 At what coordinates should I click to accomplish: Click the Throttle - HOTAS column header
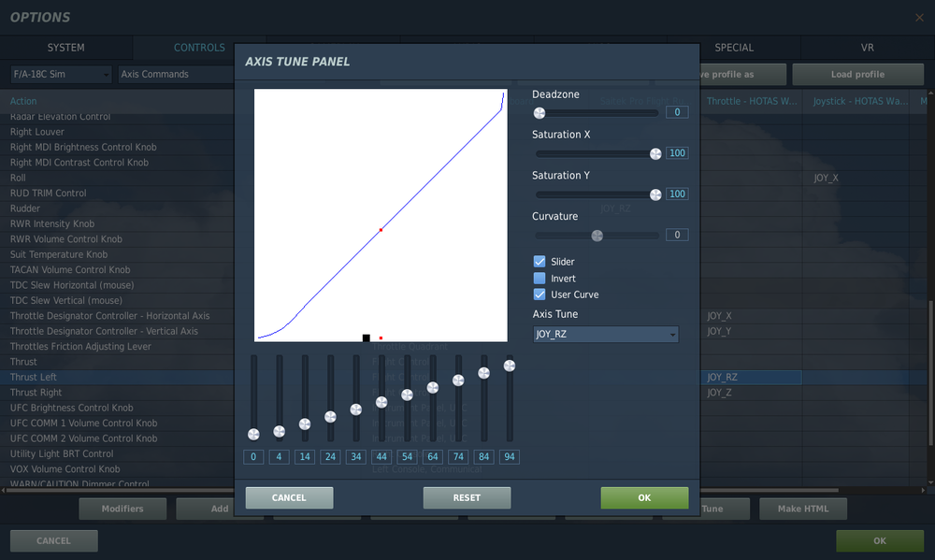[752, 101]
